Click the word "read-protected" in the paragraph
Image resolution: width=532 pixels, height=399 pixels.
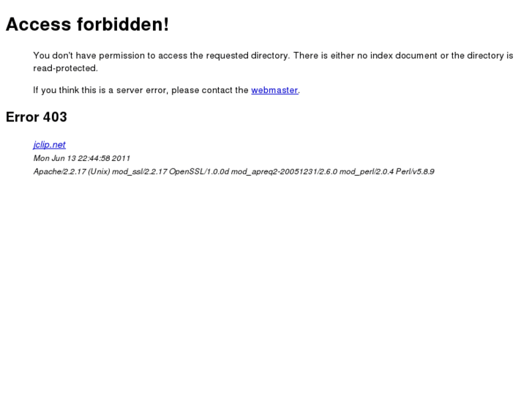pyautogui.click(x=65, y=68)
